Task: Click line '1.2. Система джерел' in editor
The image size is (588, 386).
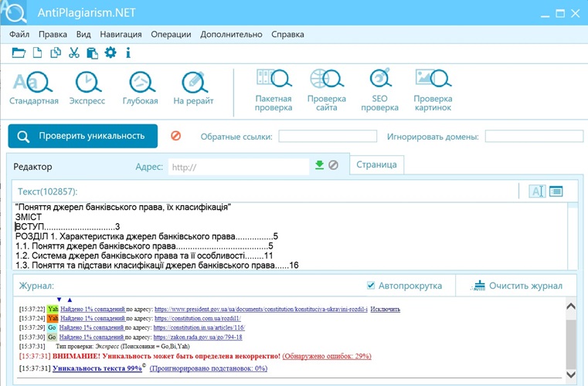Action: [144, 256]
